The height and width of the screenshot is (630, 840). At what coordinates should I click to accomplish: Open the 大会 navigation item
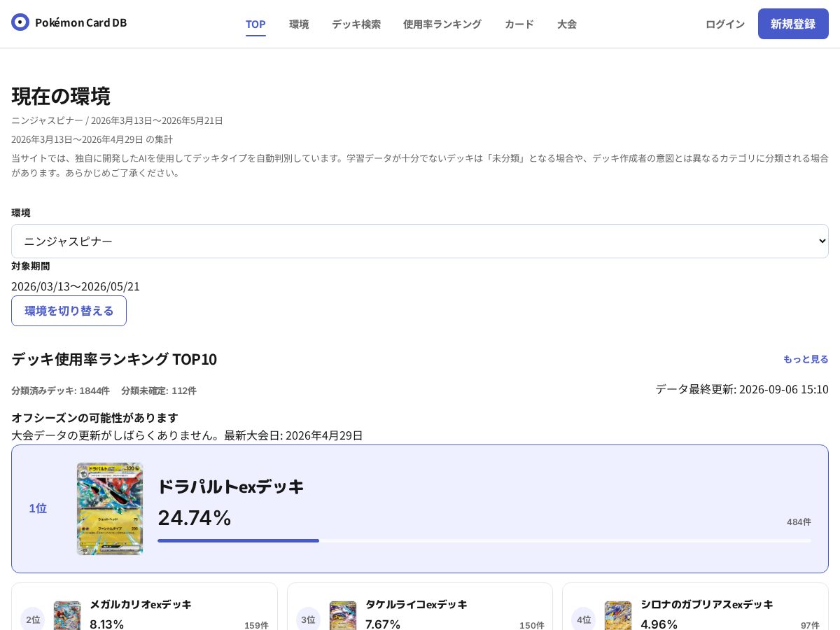(x=567, y=24)
